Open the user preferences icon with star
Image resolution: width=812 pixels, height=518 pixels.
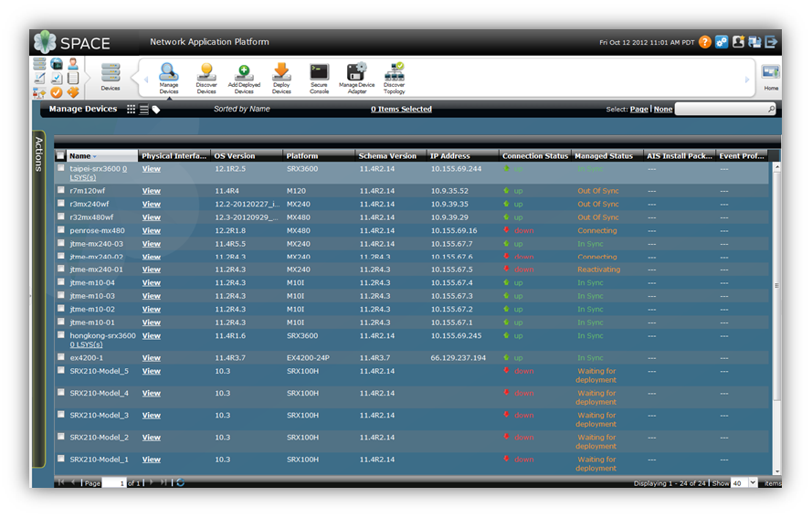738,42
